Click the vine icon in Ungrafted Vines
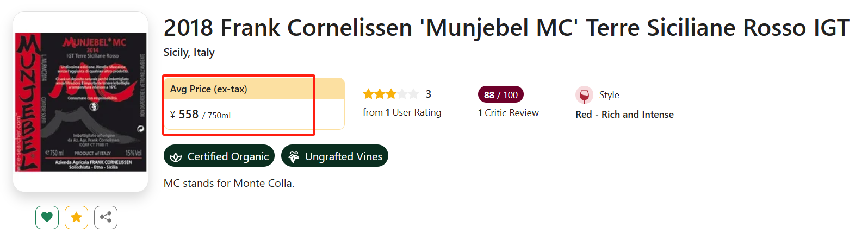This screenshot has height=240, width=868. pos(294,157)
